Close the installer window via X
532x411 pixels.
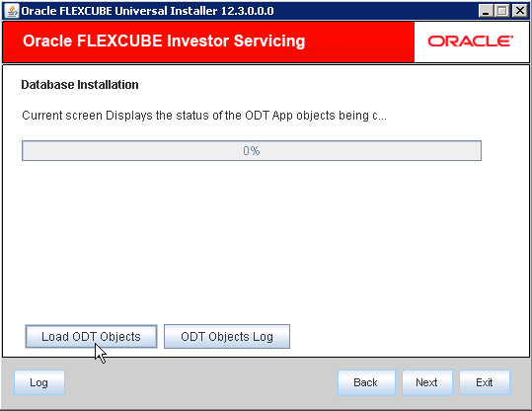tap(519, 11)
